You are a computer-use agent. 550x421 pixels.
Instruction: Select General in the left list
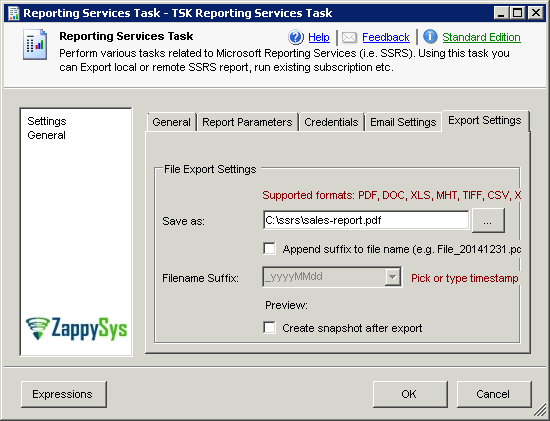(x=46, y=135)
